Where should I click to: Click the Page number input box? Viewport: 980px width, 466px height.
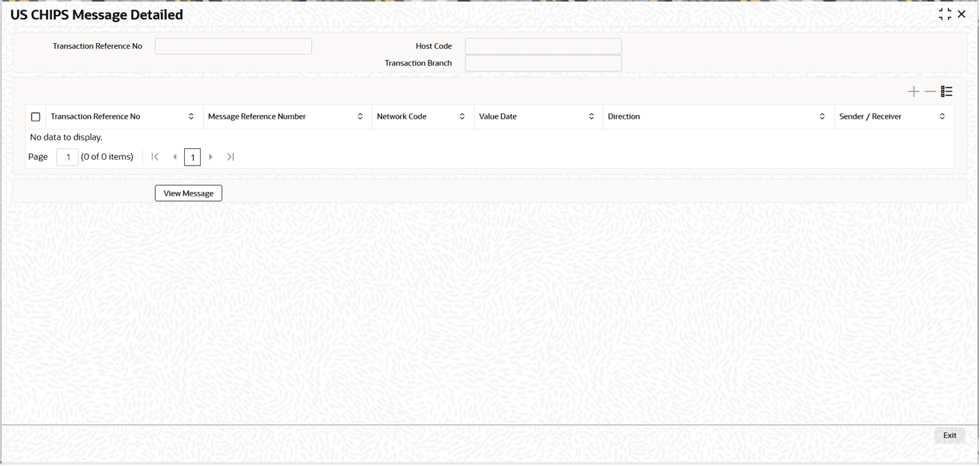(x=67, y=157)
